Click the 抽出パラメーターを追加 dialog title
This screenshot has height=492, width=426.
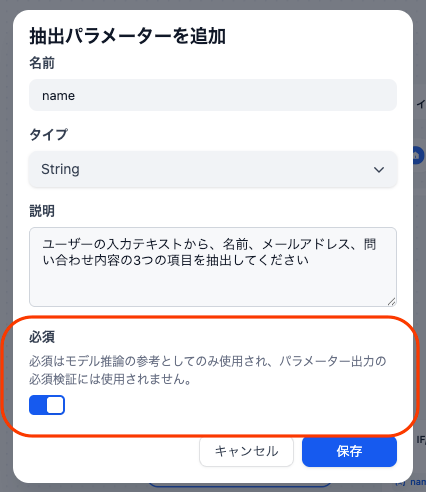click(x=128, y=36)
